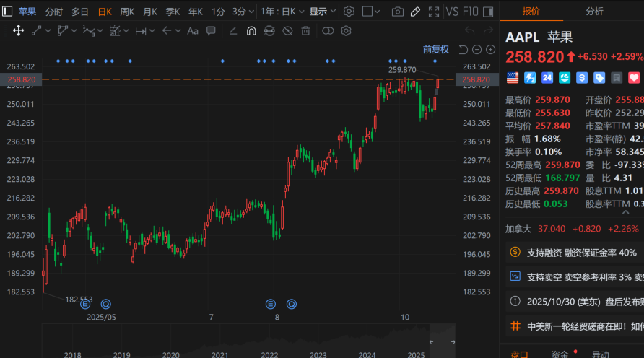
Task: Click the crosshair move cursor tool
Action: click(17, 31)
